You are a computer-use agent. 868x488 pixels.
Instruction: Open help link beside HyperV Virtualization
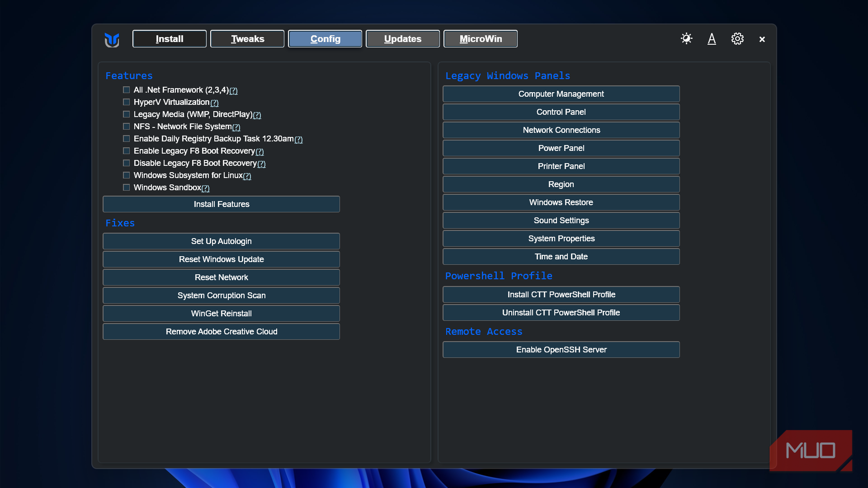click(214, 103)
